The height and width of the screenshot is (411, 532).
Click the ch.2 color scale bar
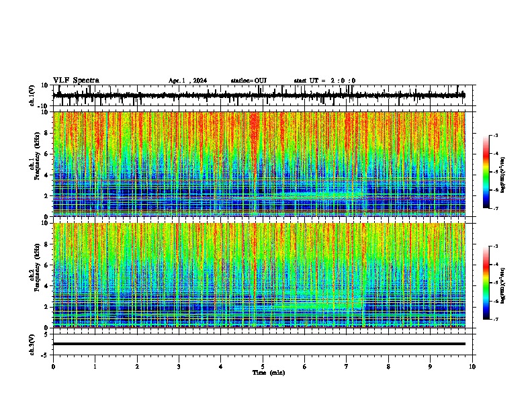486,283
